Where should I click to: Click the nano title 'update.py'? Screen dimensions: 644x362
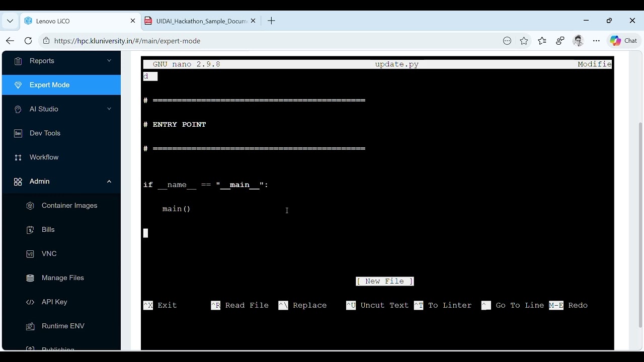pos(396,64)
